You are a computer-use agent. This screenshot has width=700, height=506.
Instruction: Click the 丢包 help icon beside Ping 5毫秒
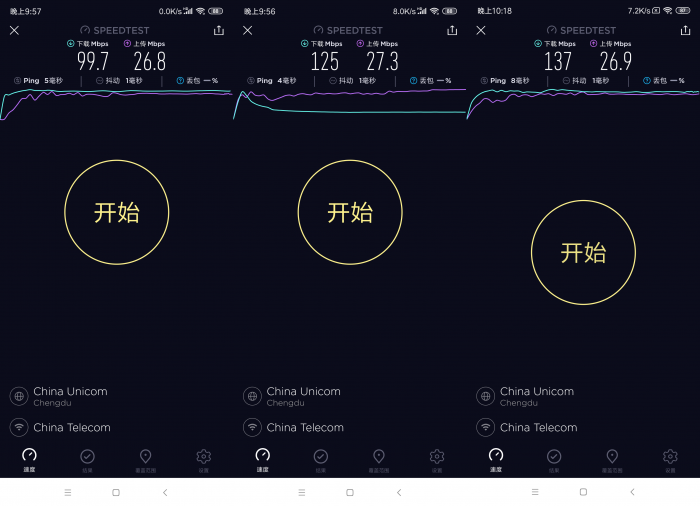[180, 80]
